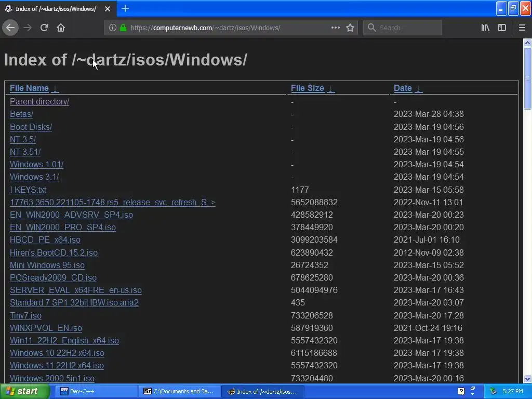Download WINXPVOL_EN.iso

click(x=46, y=328)
